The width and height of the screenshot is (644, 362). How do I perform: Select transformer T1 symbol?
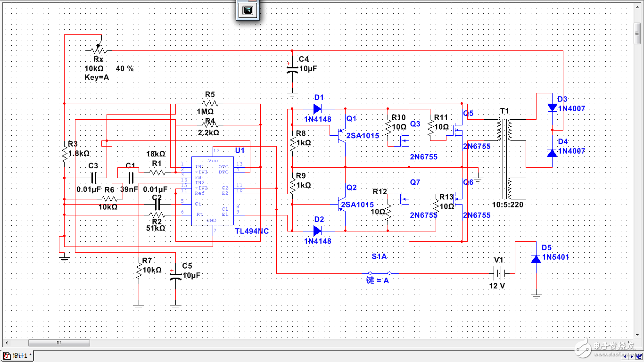coord(505,160)
